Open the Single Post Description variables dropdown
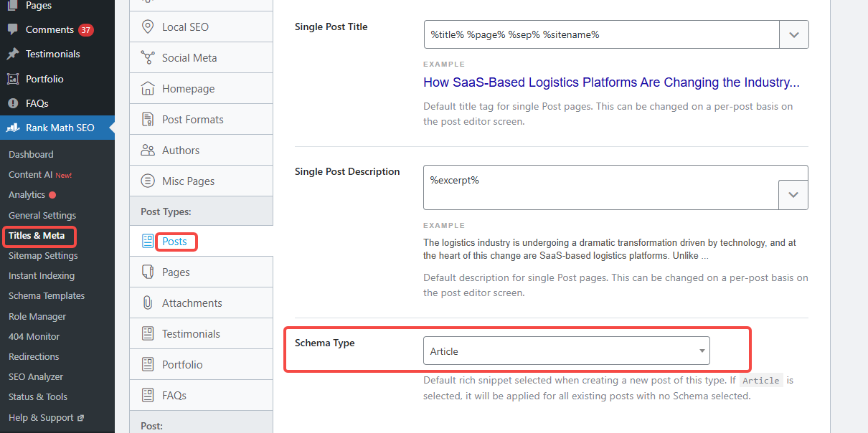868x433 pixels. click(x=793, y=194)
